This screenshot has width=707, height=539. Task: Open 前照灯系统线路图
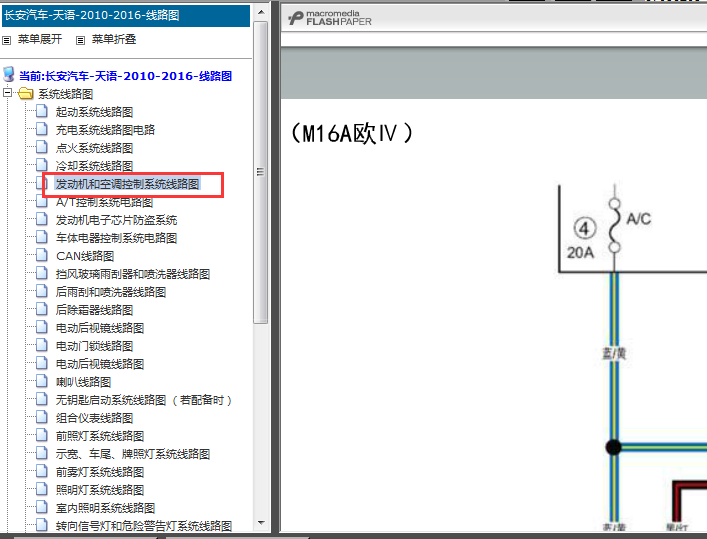click(100, 436)
